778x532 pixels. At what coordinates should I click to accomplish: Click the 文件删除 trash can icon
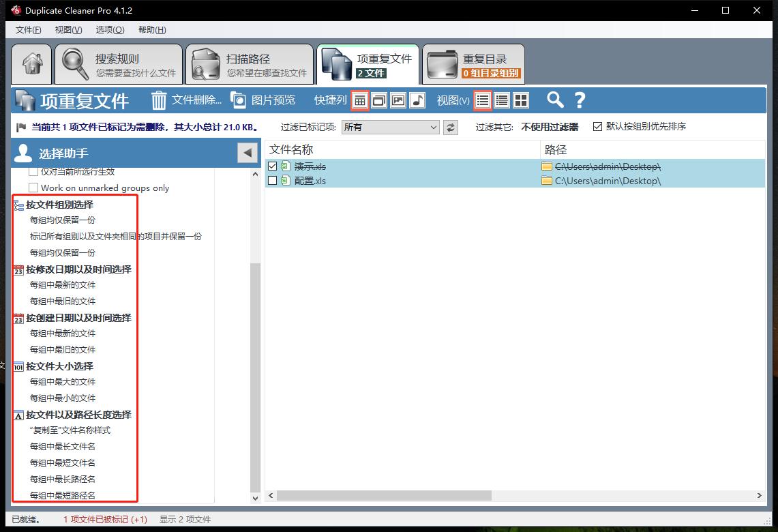[x=159, y=100]
